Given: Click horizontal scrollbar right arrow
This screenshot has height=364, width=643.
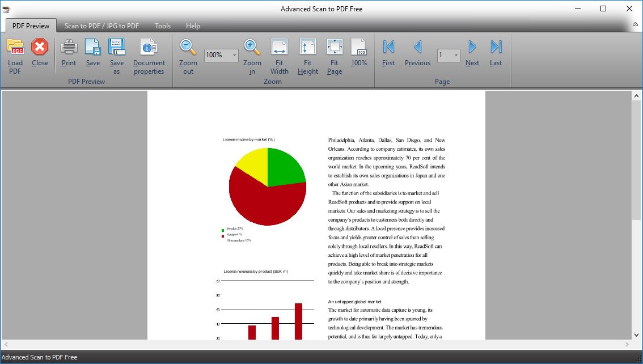Looking at the screenshot, I should [x=627, y=345].
